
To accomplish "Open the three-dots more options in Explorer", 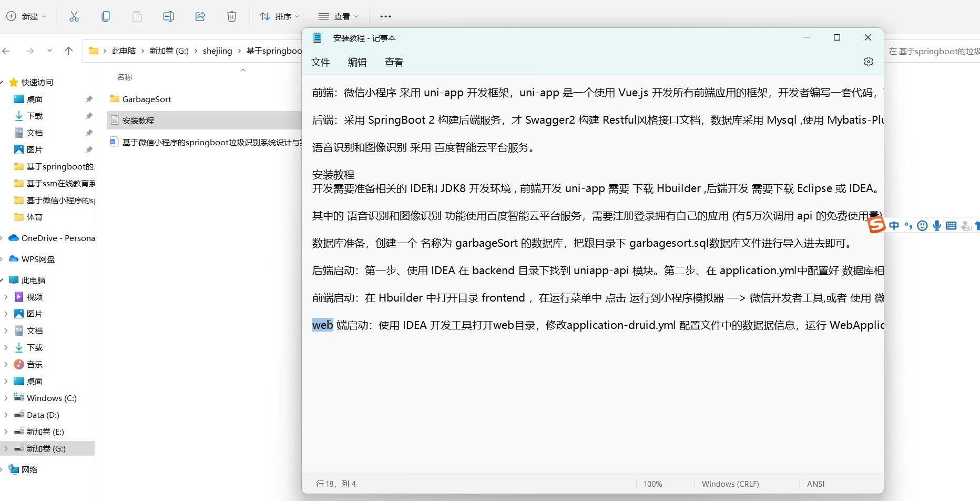I will tap(385, 16).
